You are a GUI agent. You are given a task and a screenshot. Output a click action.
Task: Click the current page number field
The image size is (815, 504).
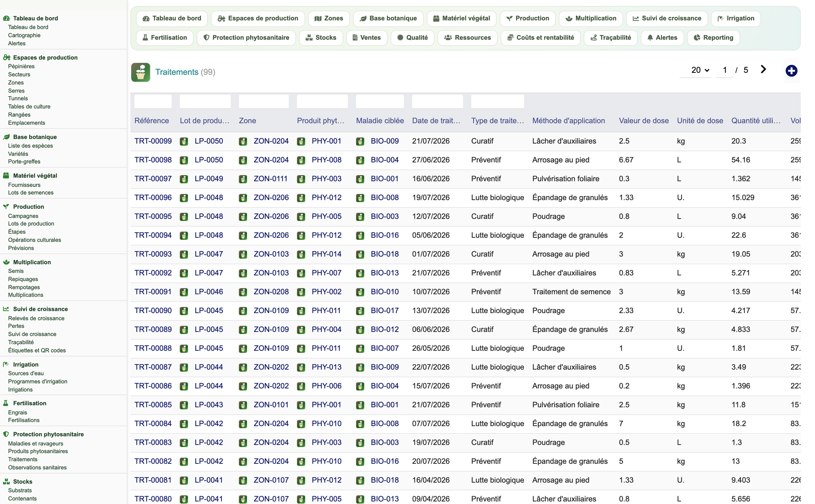pyautogui.click(x=725, y=70)
